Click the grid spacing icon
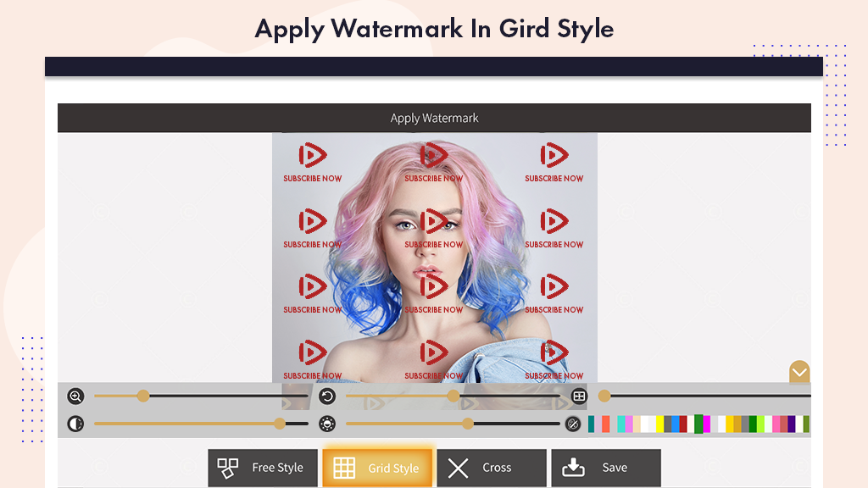This screenshot has width=868, height=488. tap(579, 396)
